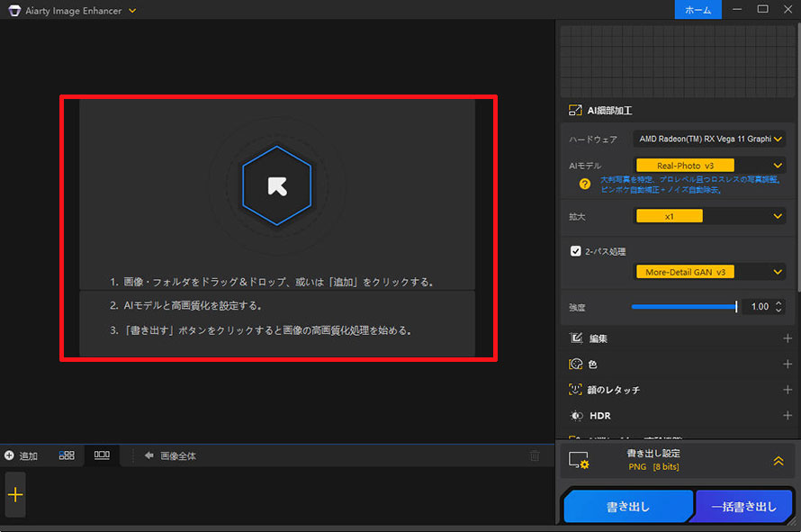
Task: Switch to the grid thumbnail view icon
Action: pyautogui.click(x=67, y=455)
